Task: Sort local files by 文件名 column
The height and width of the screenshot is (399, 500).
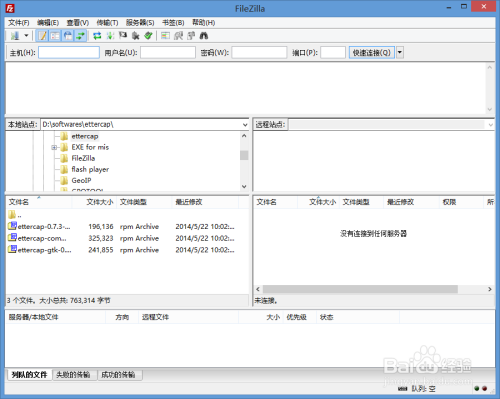Action: (x=39, y=202)
